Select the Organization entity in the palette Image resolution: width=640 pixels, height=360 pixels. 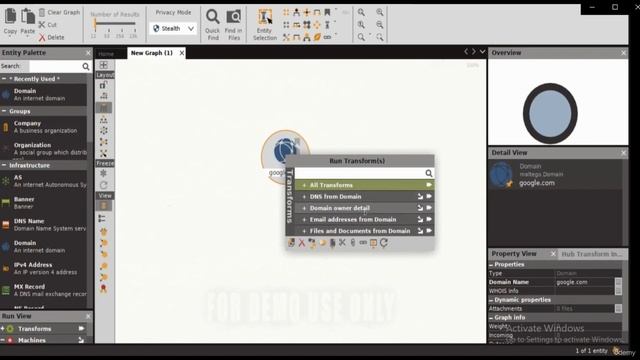point(43,149)
